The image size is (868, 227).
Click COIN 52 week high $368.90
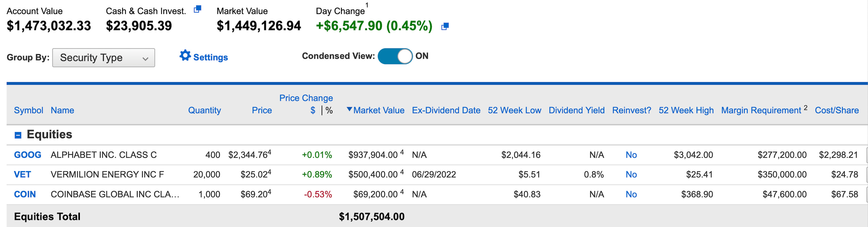click(697, 194)
